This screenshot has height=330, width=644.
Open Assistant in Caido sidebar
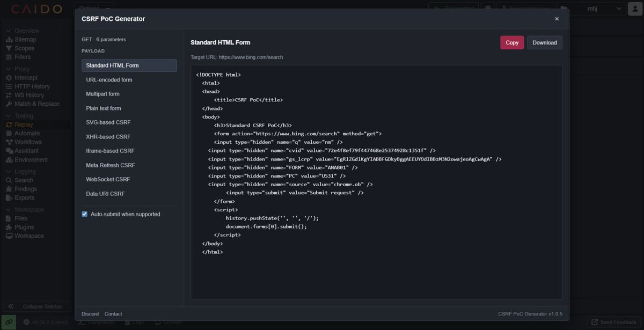[x=27, y=151]
